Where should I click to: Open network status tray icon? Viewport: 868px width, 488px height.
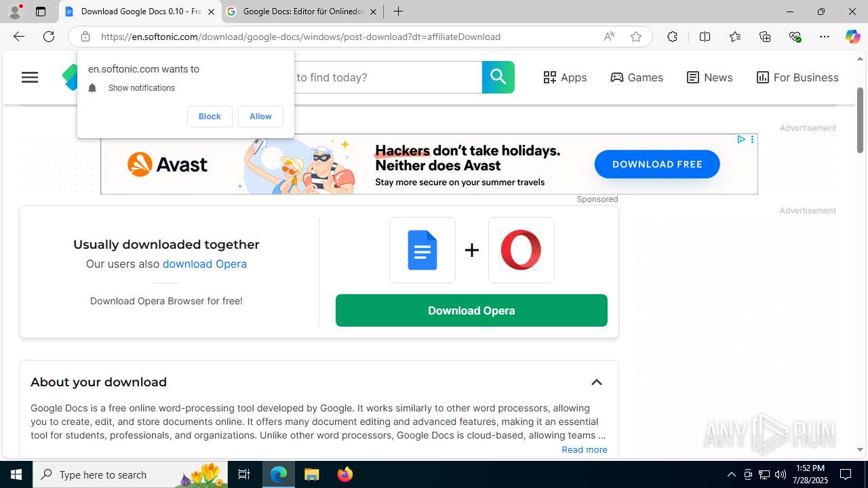(x=764, y=474)
